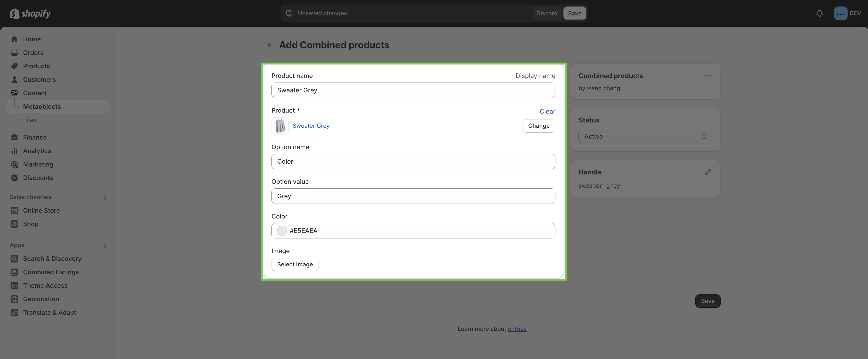Click the Search & Discovery app icon
This screenshot has width=868, height=359.
point(14,259)
